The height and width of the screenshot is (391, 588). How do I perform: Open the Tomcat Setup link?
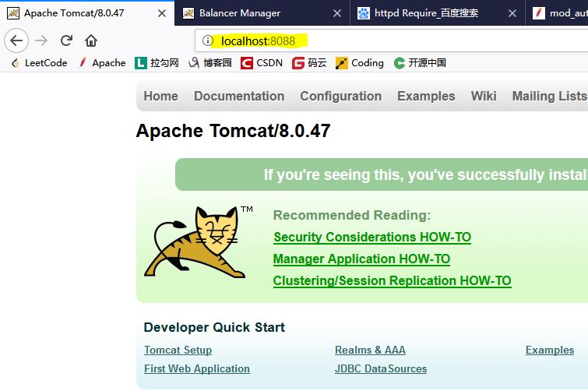[178, 350]
